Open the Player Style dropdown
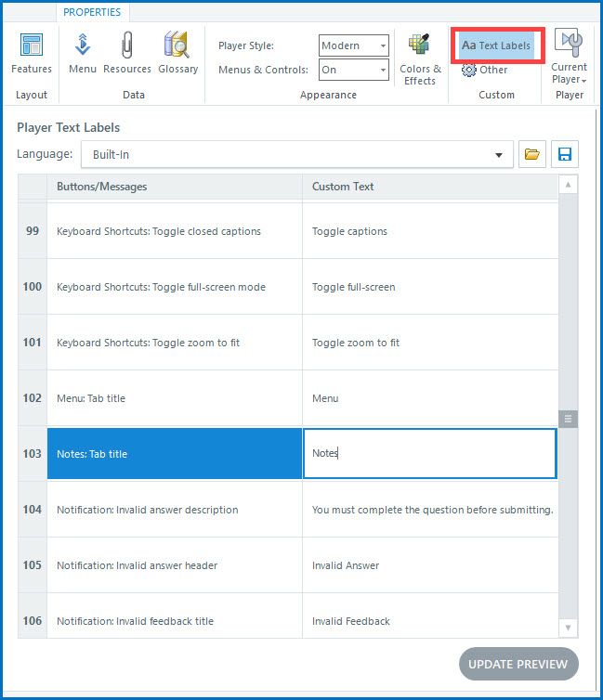 pos(354,45)
